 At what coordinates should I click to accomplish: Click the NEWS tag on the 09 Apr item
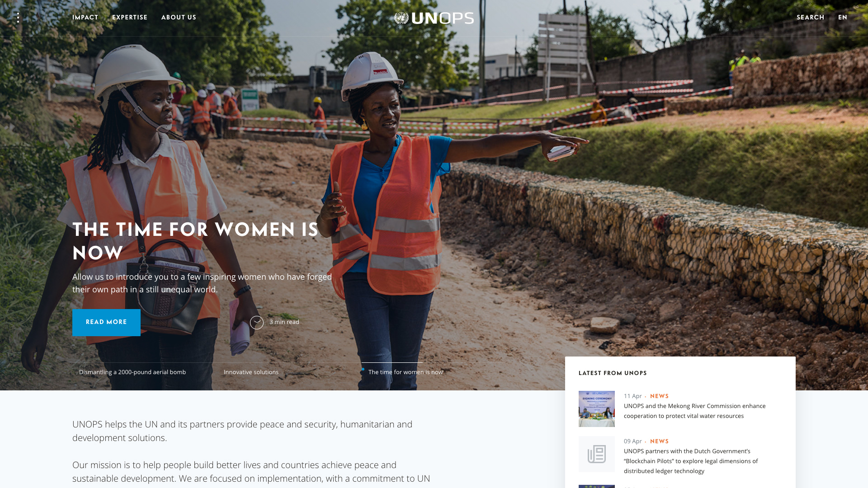tap(659, 441)
